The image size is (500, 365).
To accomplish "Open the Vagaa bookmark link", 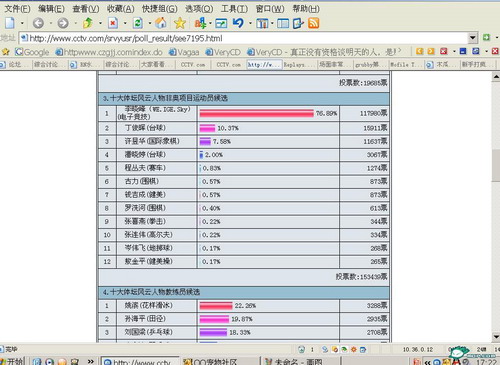I will coord(184,52).
